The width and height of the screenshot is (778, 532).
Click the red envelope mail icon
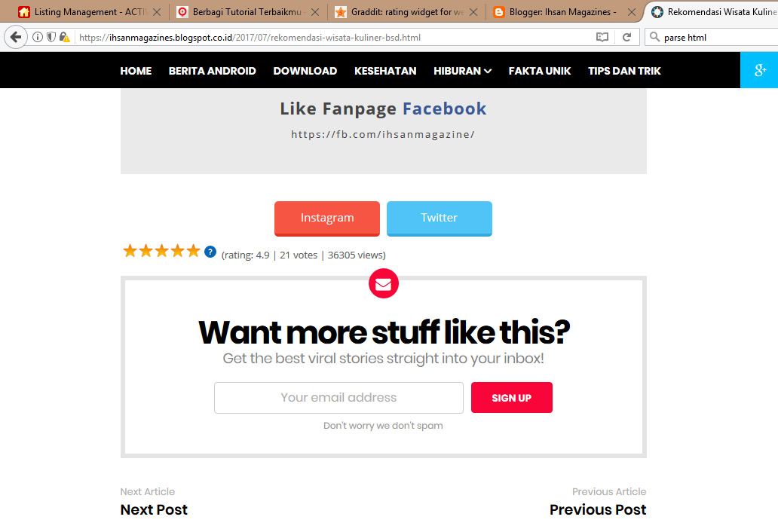(384, 283)
